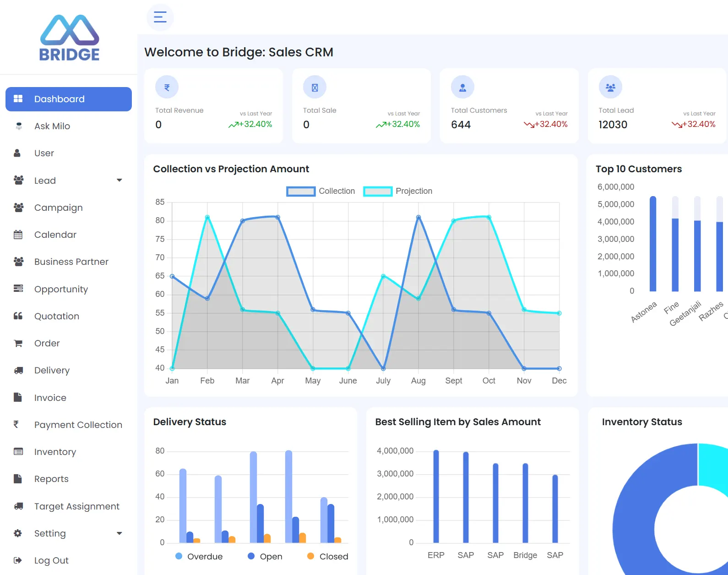Click the Top 10 Customers heading
728x575 pixels.
coord(639,169)
